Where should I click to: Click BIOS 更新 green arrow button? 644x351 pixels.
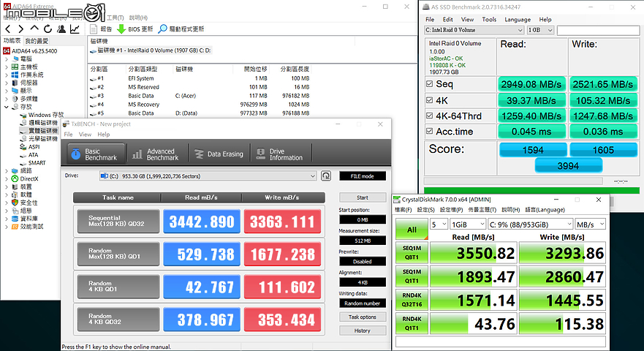pyautogui.click(x=135, y=29)
